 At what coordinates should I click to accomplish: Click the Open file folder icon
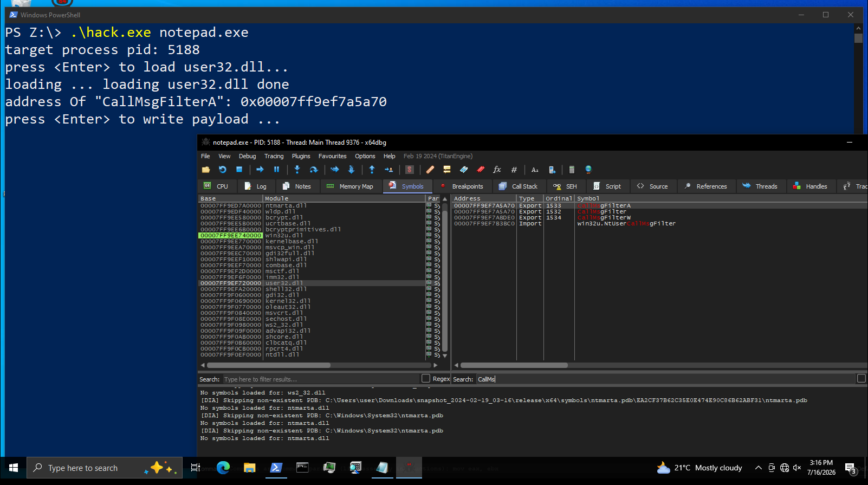pyautogui.click(x=206, y=170)
